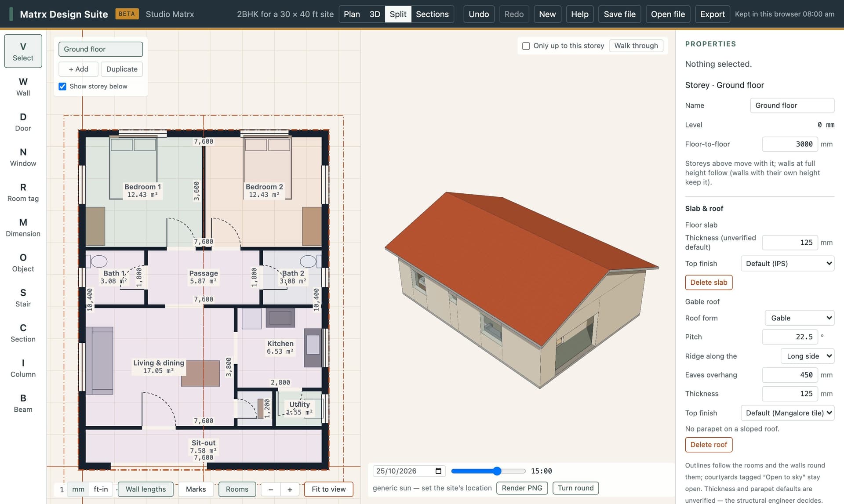
Task: Adjust the sun time slider
Action: click(x=488, y=471)
